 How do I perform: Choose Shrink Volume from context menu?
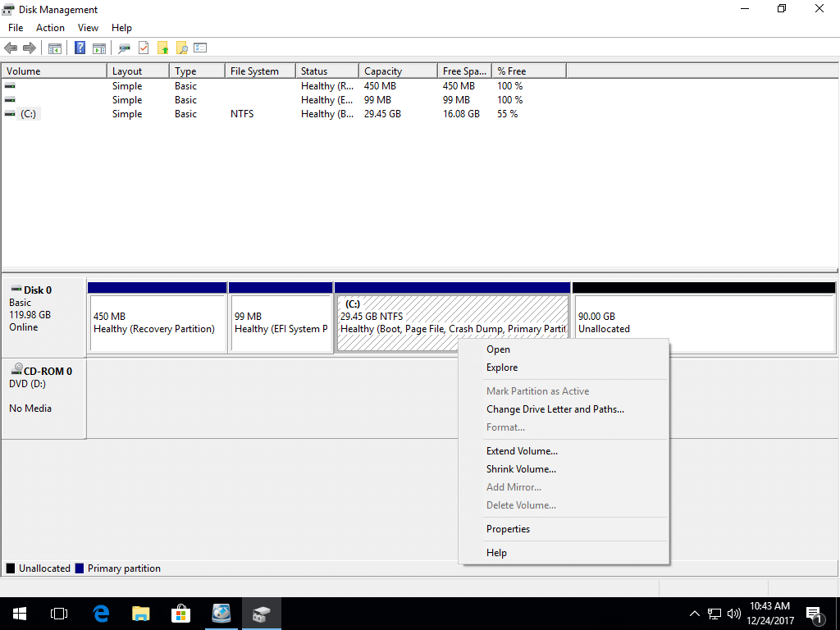pyautogui.click(x=564, y=469)
